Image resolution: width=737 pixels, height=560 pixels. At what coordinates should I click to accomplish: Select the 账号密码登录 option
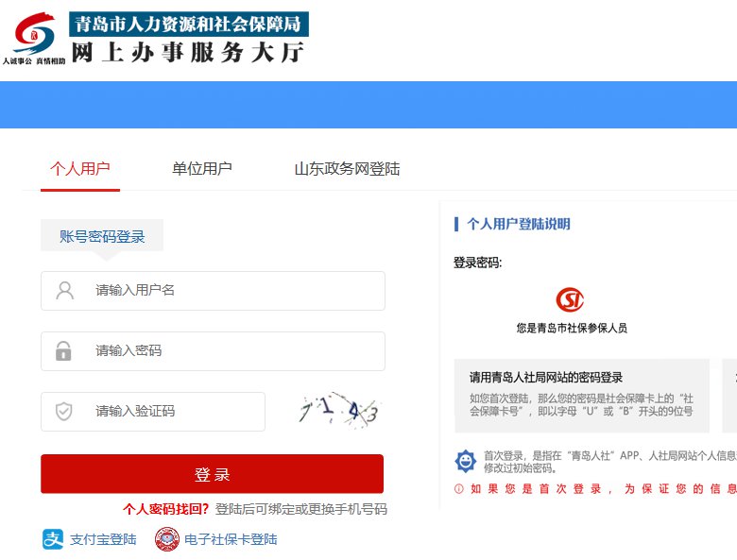[x=102, y=236]
